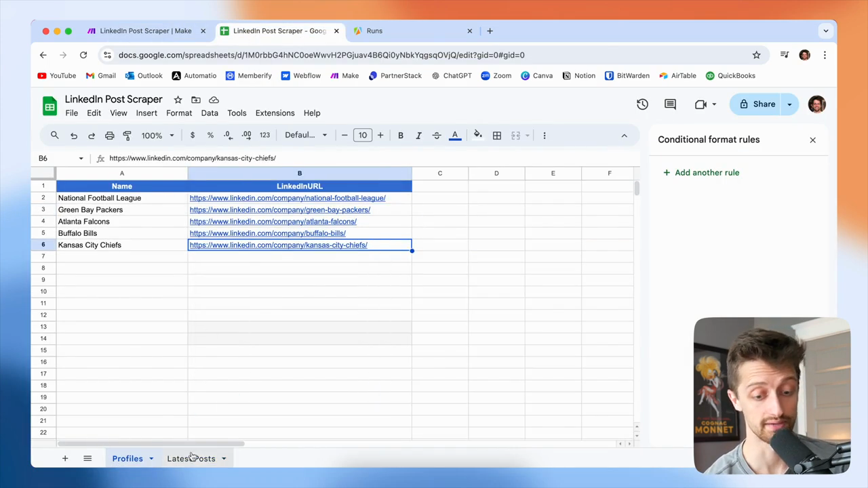Viewport: 868px width, 488px height.
Task: Check the cloud save status icon
Action: coord(214,100)
